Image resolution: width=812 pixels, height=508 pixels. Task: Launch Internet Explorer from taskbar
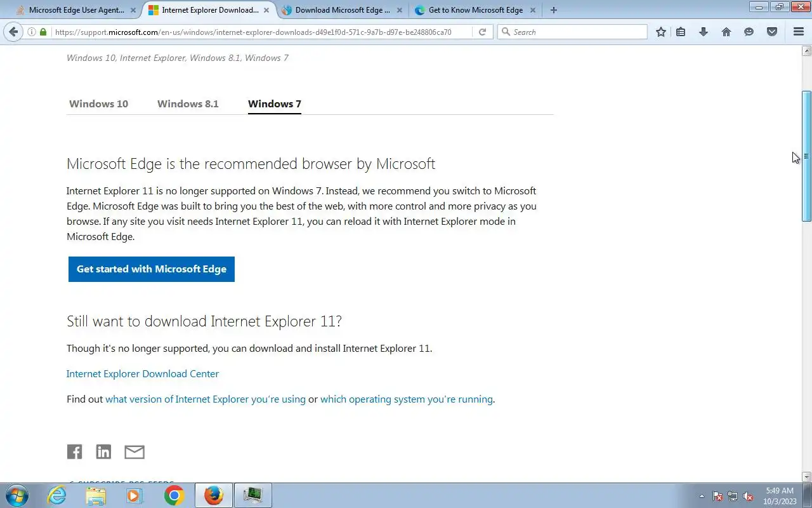[57, 495]
